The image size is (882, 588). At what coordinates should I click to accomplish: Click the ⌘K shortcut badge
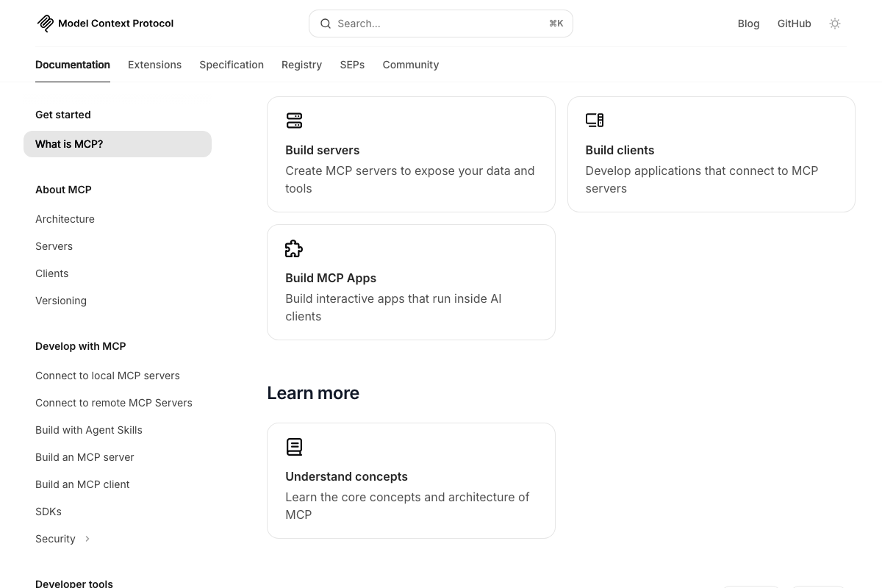pyautogui.click(x=556, y=24)
